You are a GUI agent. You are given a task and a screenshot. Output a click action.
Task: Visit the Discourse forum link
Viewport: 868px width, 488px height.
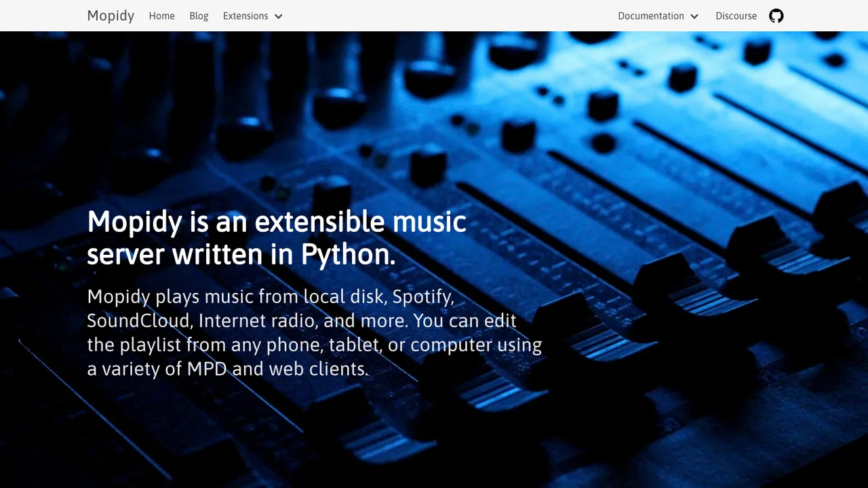click(x=736, y=16)
